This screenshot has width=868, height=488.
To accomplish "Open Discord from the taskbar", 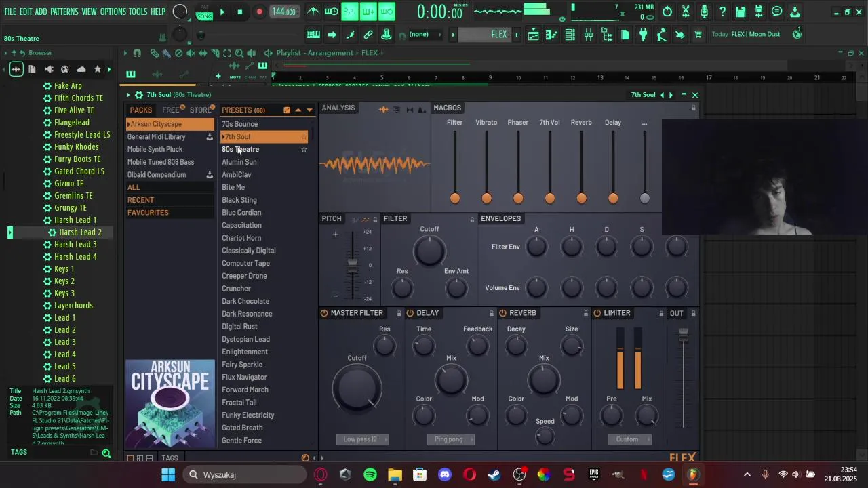I will [x=445, y=474].
